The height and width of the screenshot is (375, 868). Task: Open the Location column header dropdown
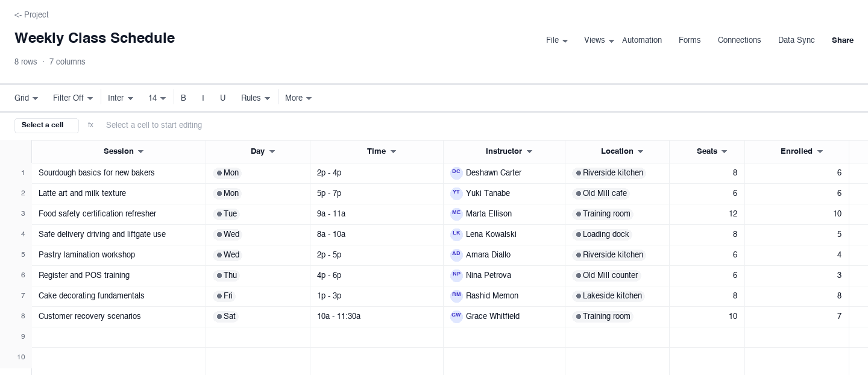(640, 152)
